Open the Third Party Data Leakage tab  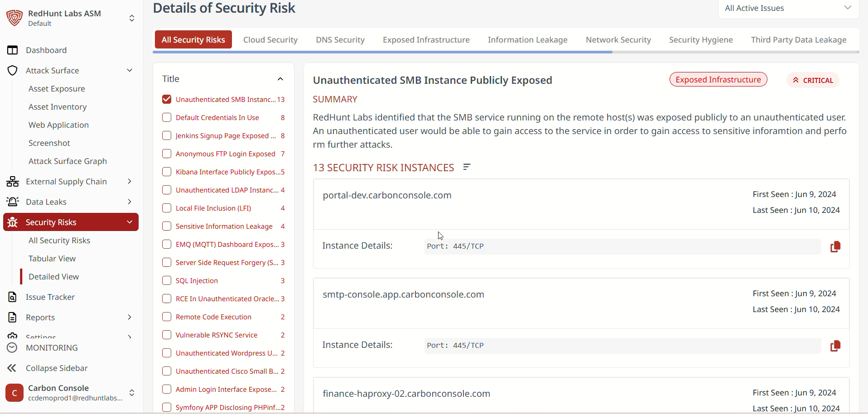(x=799, y=40)
